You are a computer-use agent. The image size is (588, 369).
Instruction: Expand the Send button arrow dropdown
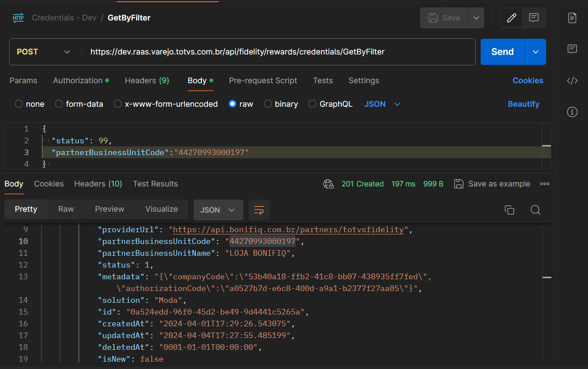tap(535, 52)
